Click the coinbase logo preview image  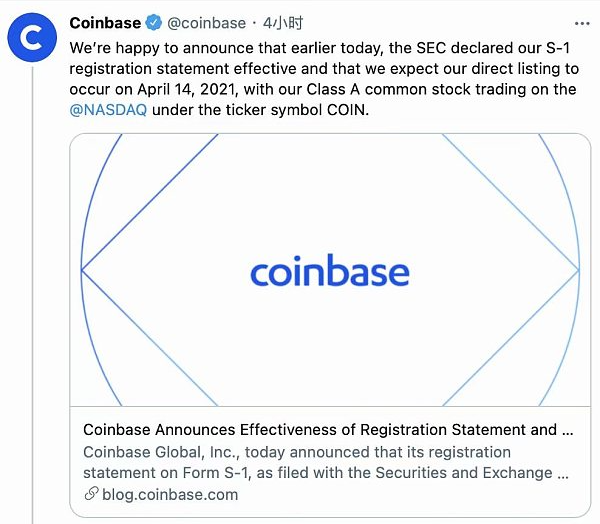330,270
